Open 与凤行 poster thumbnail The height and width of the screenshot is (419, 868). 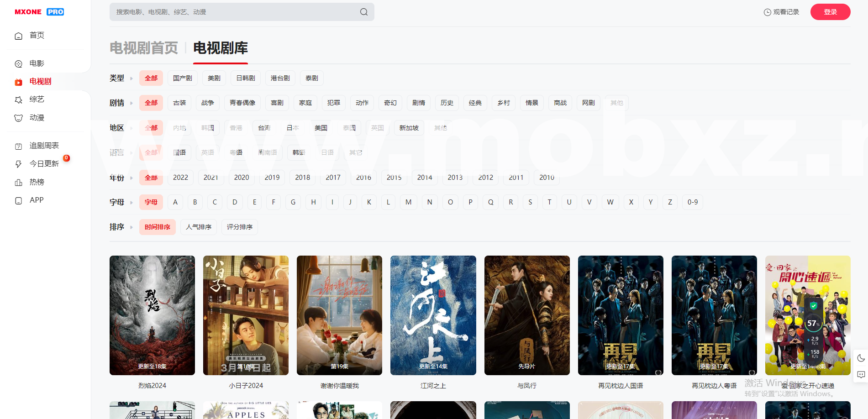[527, 315]
